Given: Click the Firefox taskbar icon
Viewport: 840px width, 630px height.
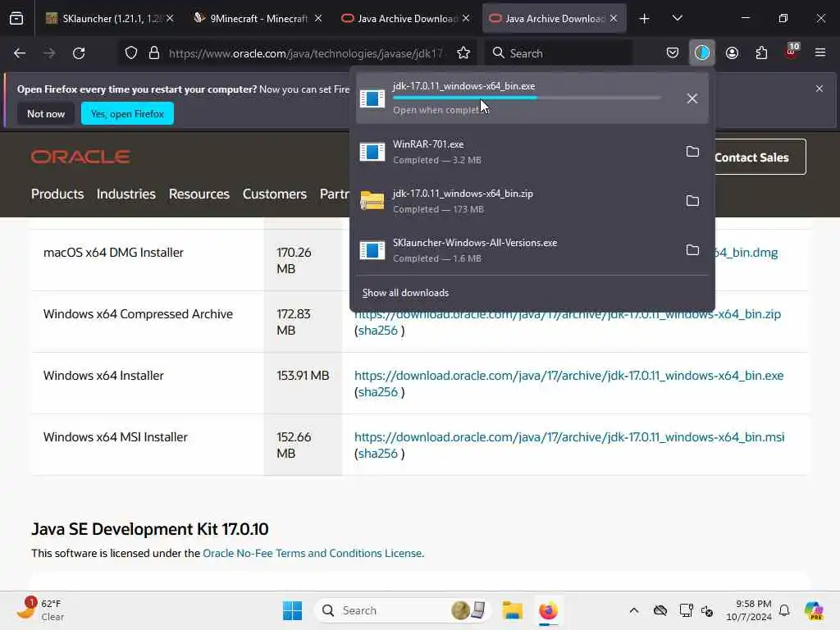Looking at the screenshot, I should [x=548, y=610].
